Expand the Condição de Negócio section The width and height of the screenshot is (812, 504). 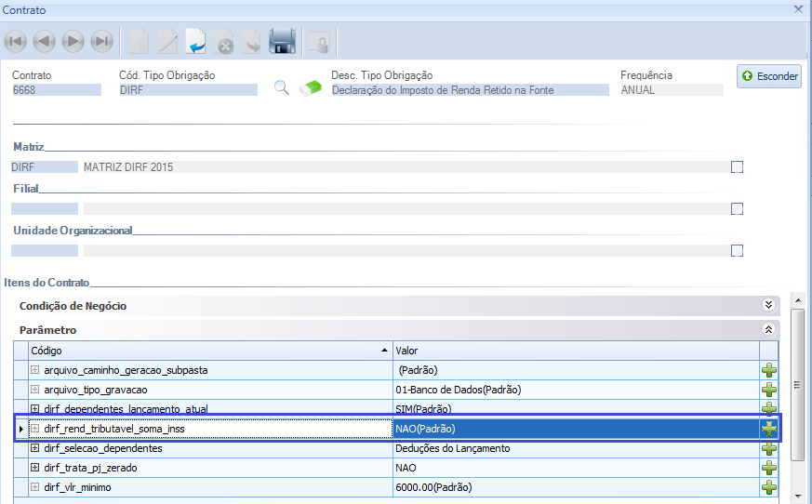pos(768,305)
